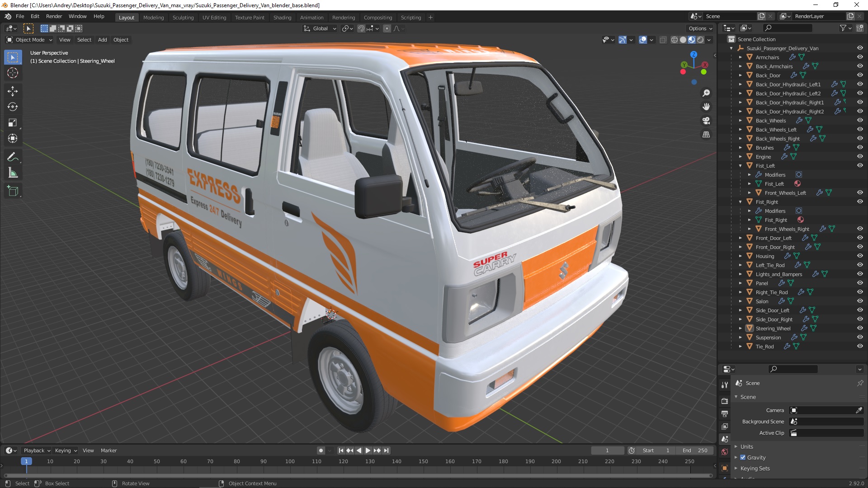
Task: Click the viewport zoom magnifier icon
Action: tap(706, 93)
